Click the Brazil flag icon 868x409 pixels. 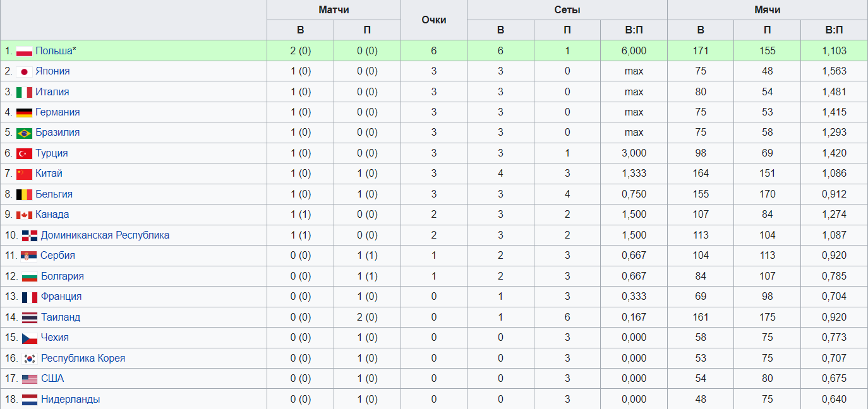24,133
